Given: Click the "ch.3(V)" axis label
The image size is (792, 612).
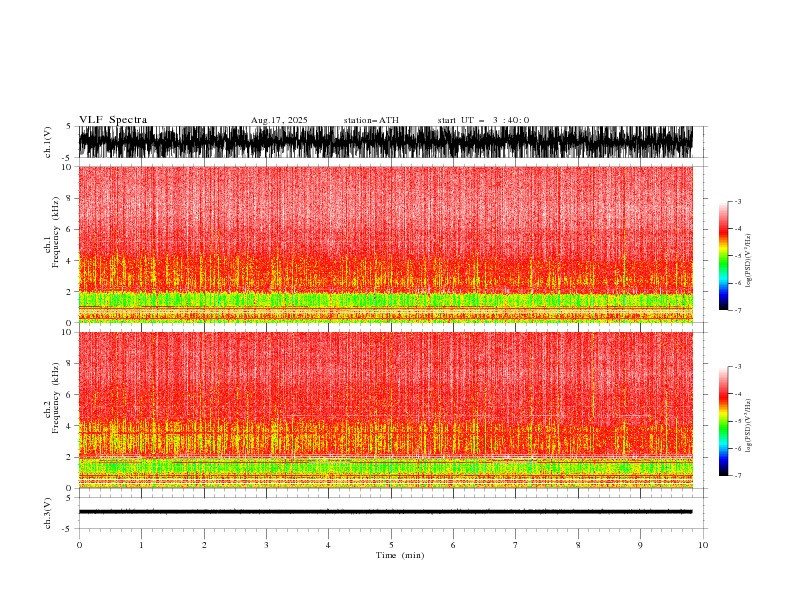Looking at the screenshot, I should point(48,513).
